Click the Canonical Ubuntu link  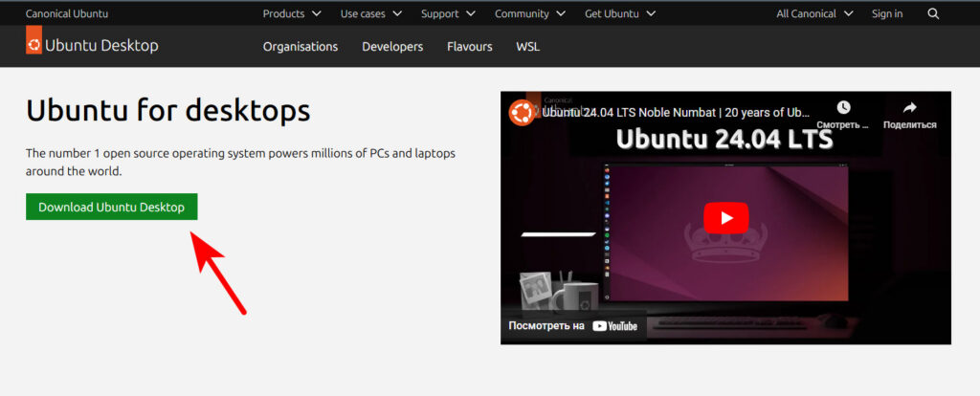pyautogui.click(x=67, y=13)
